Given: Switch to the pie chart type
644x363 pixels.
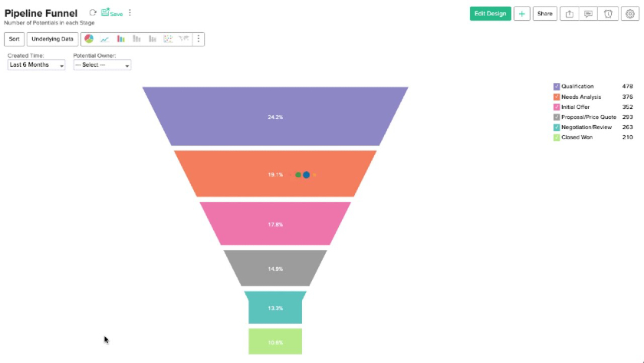Looking at the screenshot, I should (89, 38).
